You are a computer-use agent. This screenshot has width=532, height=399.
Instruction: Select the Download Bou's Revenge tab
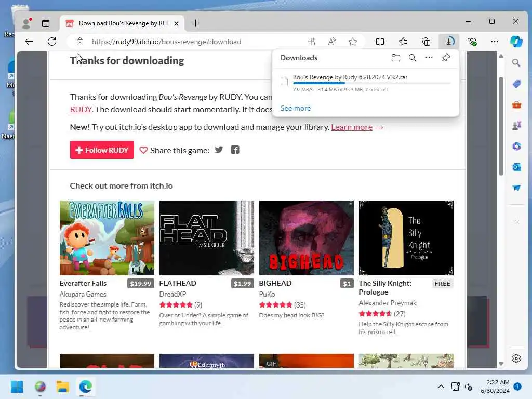click(122, 23)
